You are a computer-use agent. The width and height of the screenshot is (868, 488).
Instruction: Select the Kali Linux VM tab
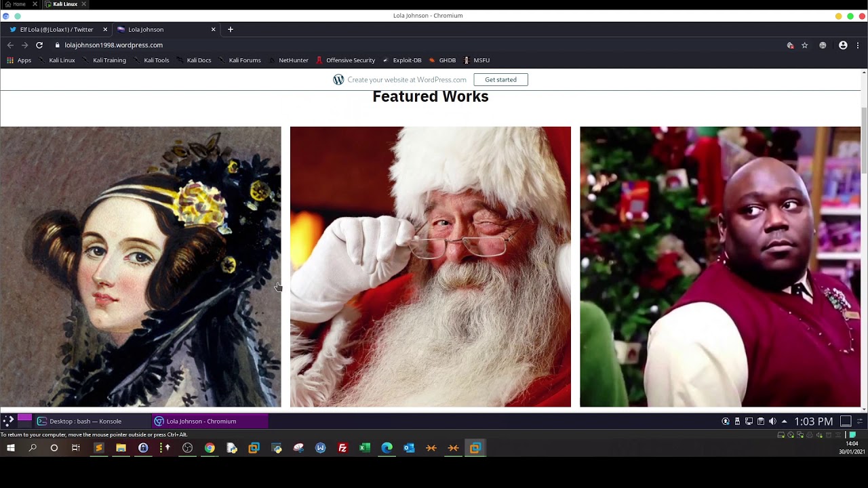pyautogui.click(x=66, y=4)
